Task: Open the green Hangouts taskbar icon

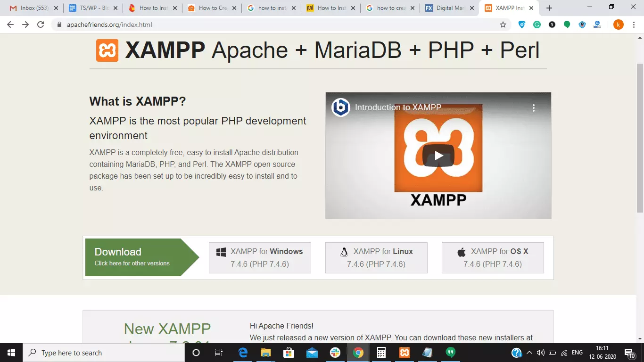Action: (x=451, y=353)
